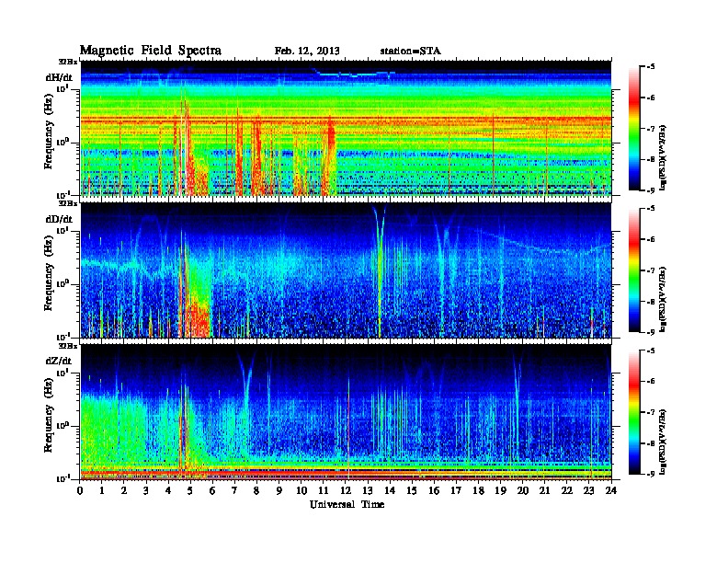The width and height of the screenshot is (728, 563).
Task: Click the "-5" tick on the dH/dt color bar
Action: click(651, 67)
